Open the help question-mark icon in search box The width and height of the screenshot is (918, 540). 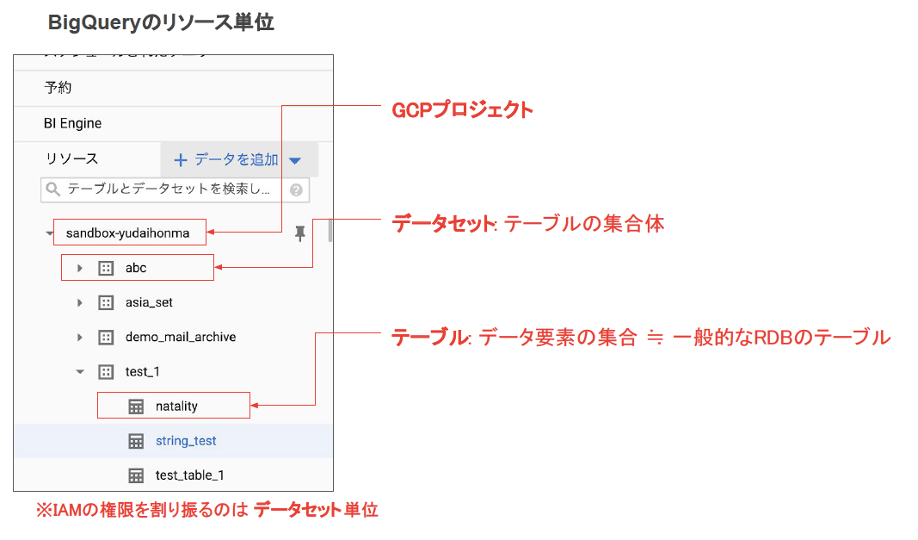pyautogui.click(x=296, y=190)
